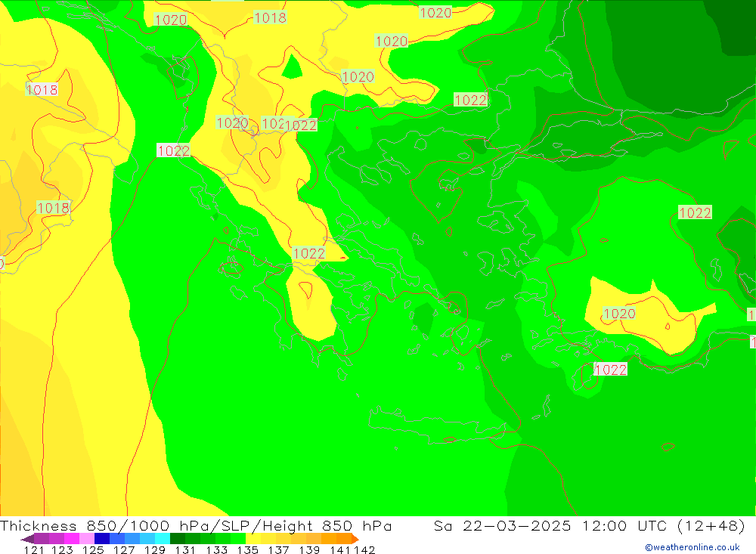Click the purple arrow at legend start
756x554 pixels.
tap(27, 539)
